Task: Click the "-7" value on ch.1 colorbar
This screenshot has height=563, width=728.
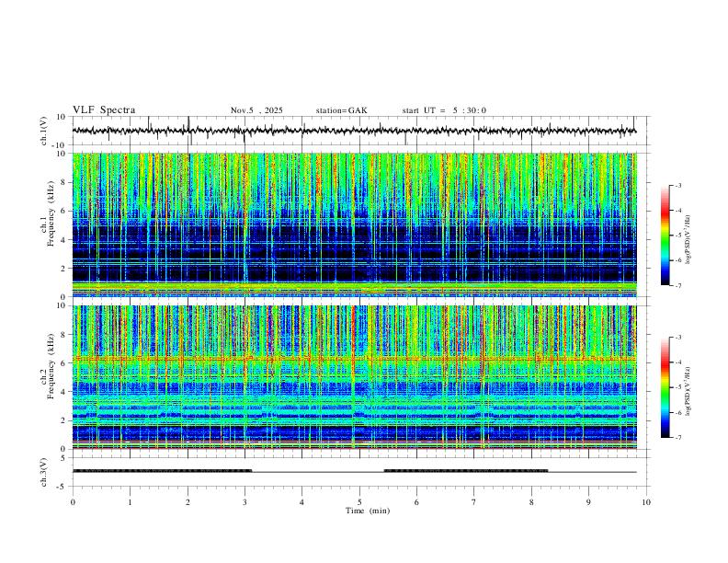Action: click(677, 285)
